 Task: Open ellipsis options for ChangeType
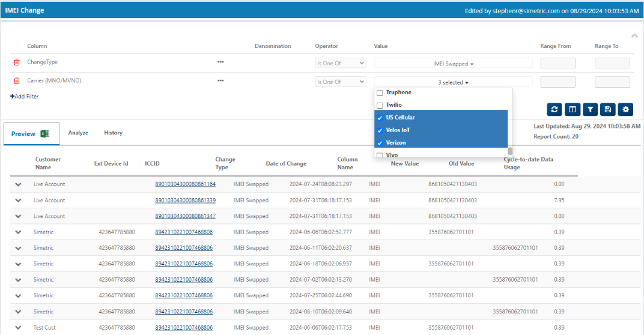click(220, 62)
